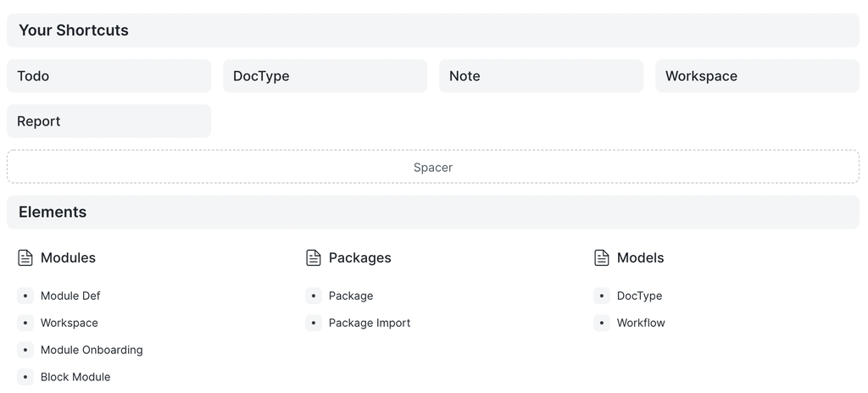Click the Elements section header
Image resolution: width=868 pixels, height=393 pixels.
click(53, 212)
